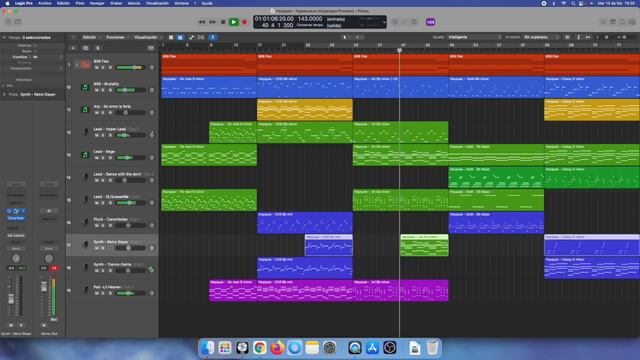This screenshot has height=360, width=640.
Task: Click the red record button
Action: [244, 22]
